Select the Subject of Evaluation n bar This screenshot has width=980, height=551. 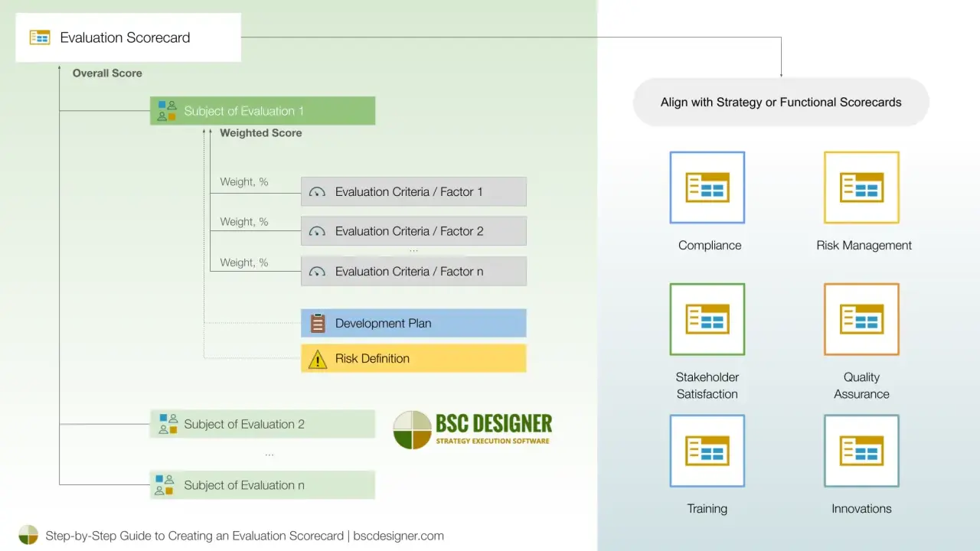(263, 485)
